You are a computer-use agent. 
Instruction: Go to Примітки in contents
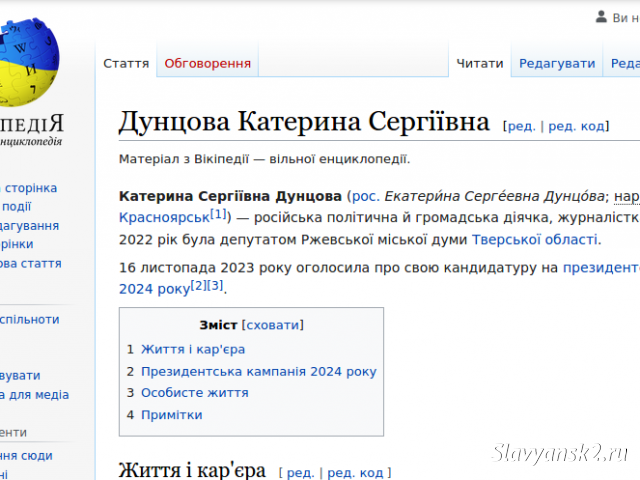(171, 415)
